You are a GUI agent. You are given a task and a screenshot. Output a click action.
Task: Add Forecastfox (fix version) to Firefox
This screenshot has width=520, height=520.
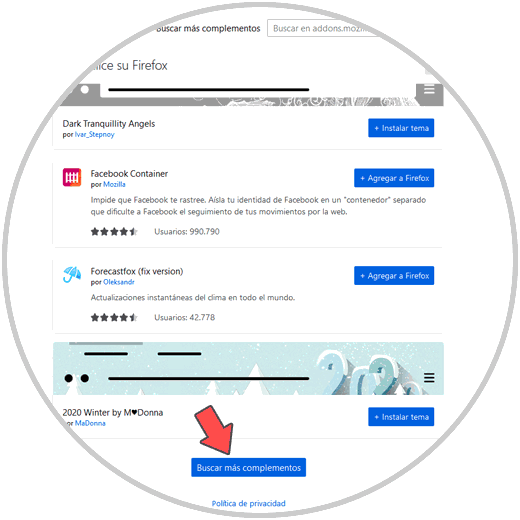[394, 275]
